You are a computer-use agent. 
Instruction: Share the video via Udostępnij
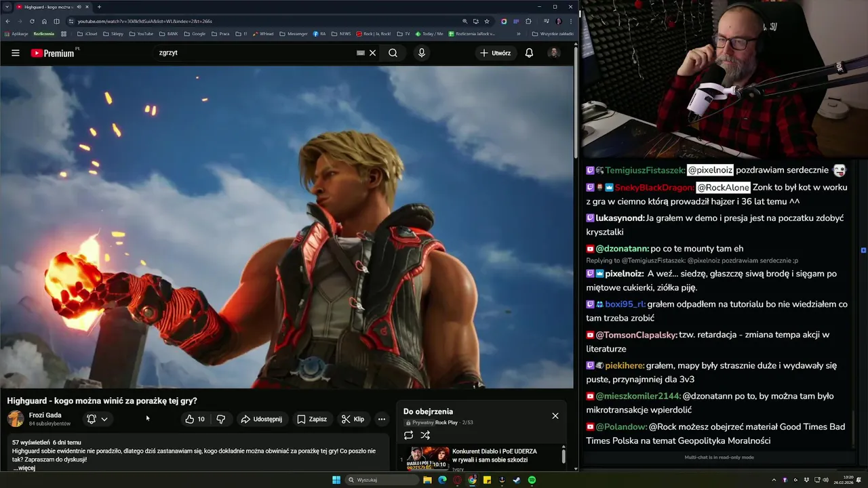point(261,419)
